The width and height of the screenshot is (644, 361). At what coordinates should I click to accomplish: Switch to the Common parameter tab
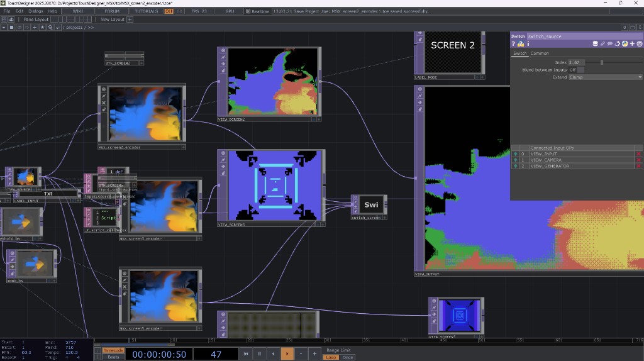click(x=539, y=53)
